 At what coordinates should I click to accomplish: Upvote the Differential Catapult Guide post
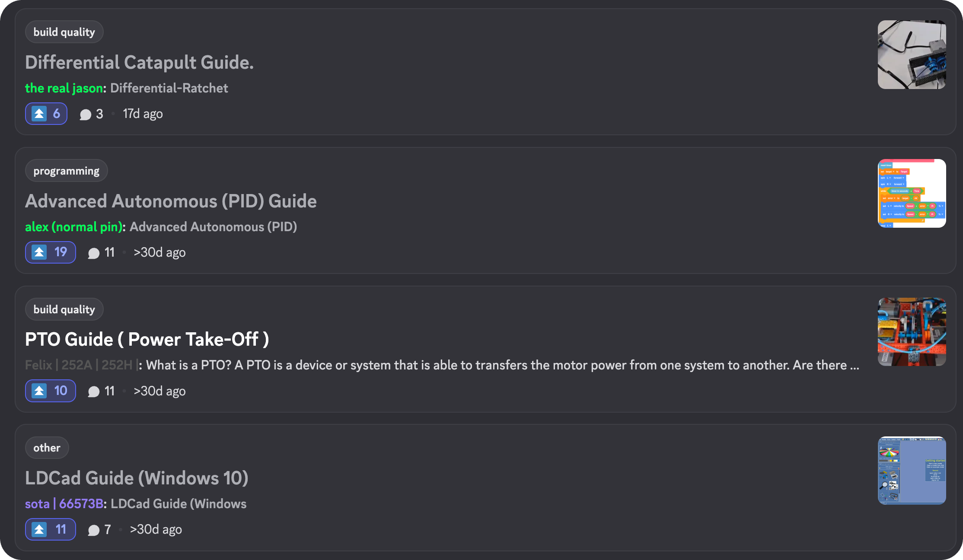(x=46, y=114)
